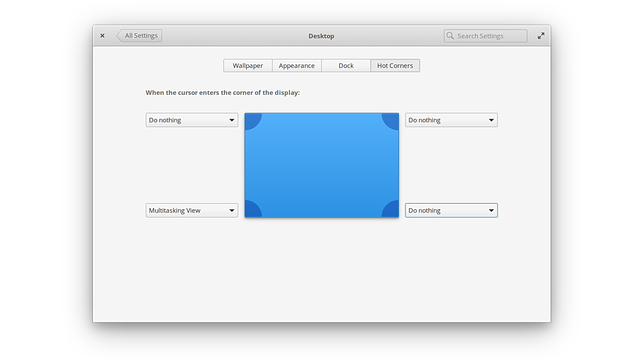Click the Search Settings input field
This screenshot has width=644, height=362.
tap(490, 36)
